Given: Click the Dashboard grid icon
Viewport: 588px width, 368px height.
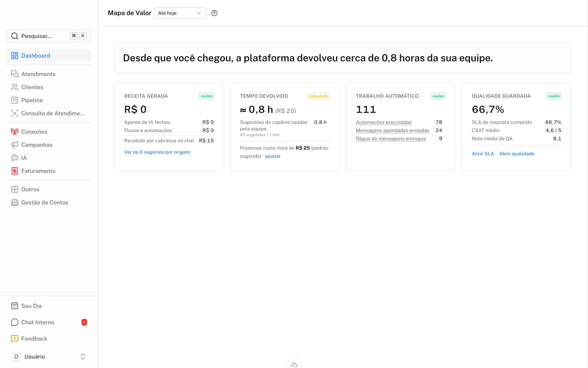Looking at the screenshot, I should tap(15, 56).
